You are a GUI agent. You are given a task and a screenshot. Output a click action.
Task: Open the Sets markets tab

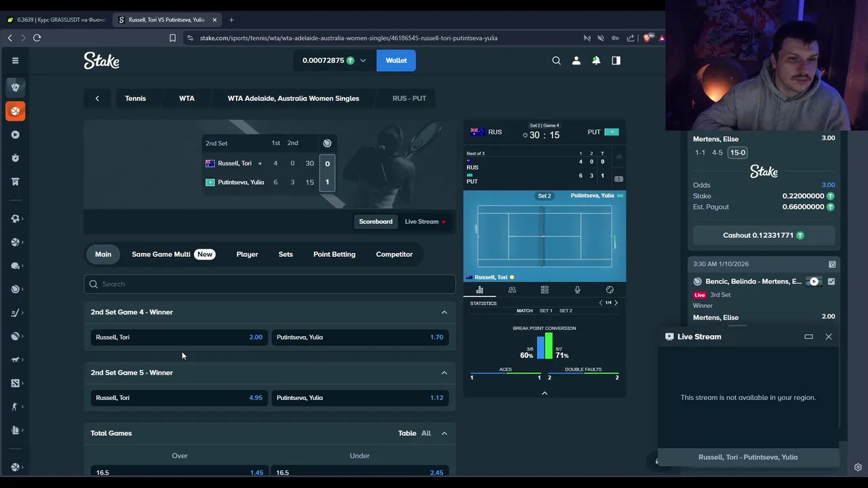click(285, 254)
